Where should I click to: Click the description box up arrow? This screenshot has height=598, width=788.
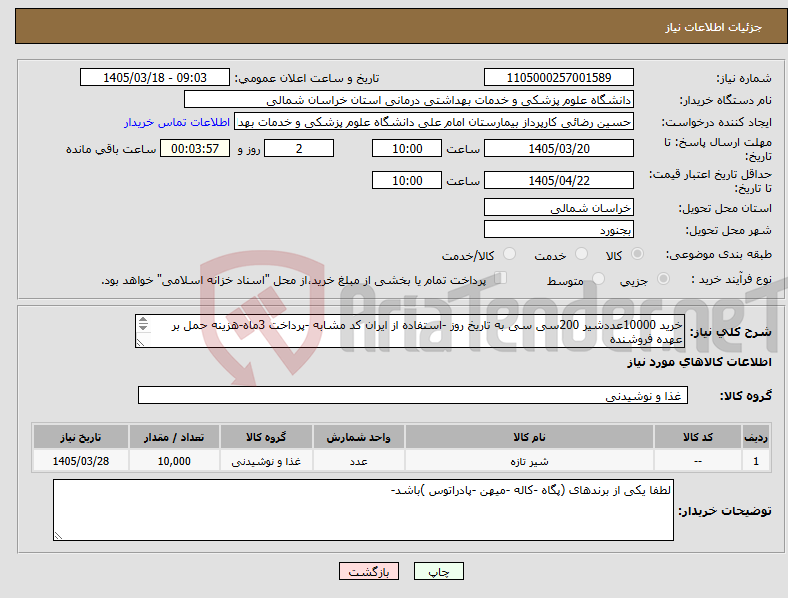pyautogui.click(x=143, y=320)
